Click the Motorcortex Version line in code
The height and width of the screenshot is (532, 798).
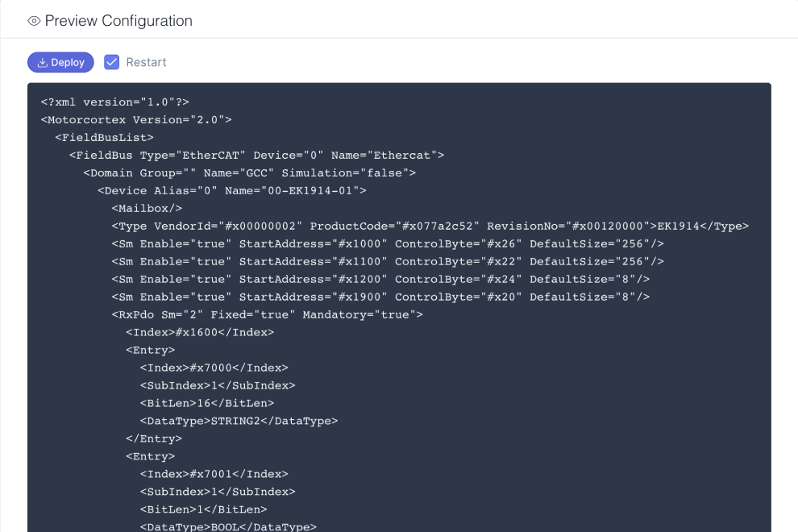click(x=136, y=119)
